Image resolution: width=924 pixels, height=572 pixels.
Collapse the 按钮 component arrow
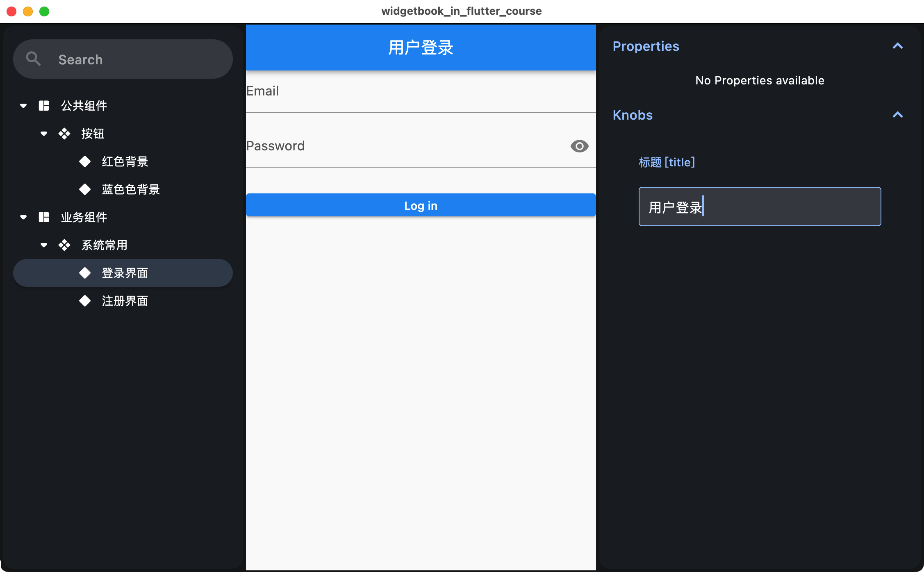click(44, 134)
